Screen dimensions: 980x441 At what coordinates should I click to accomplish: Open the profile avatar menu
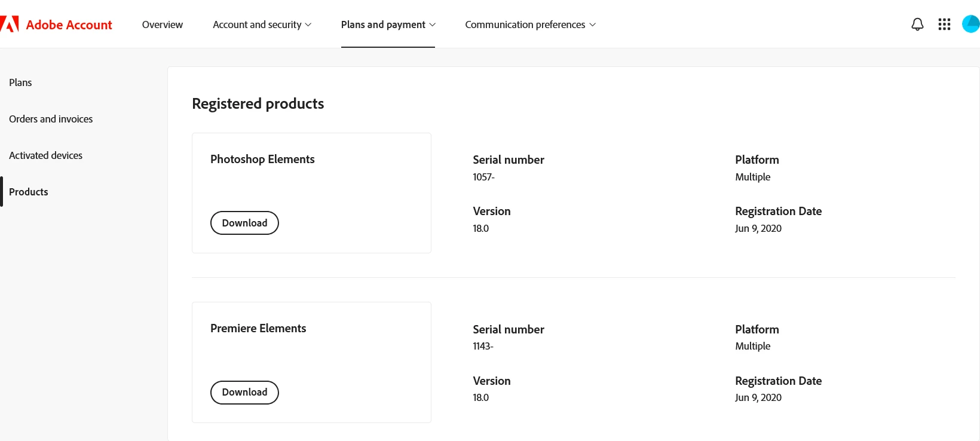click(971, 24)
